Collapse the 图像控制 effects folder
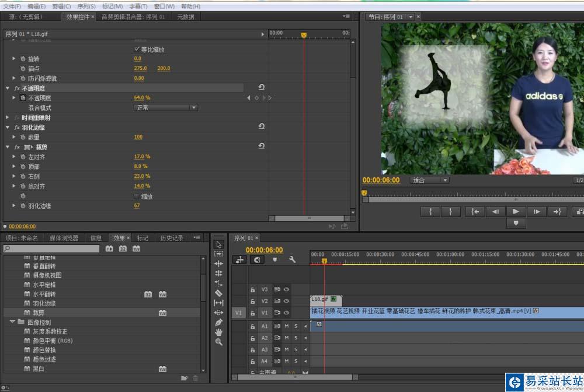 12,322
